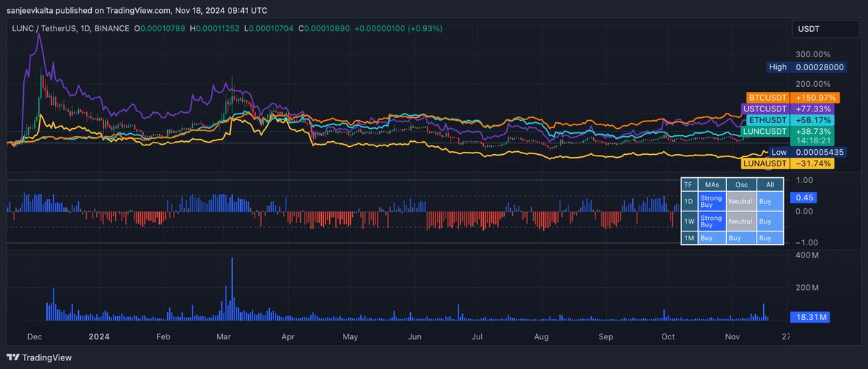Click the Strong Buy cell in 1D row
Image resolution: width=868 pixels, height=369 pixels.
pos(712,202)
